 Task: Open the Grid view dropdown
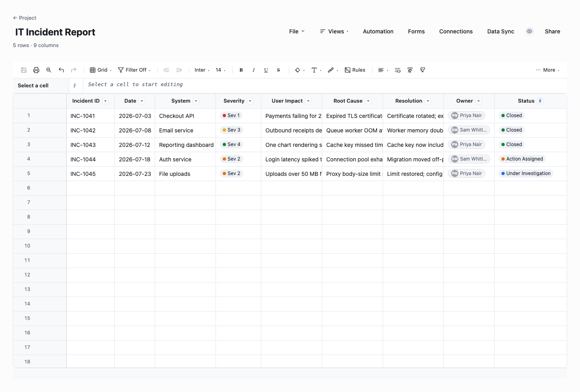101,70
